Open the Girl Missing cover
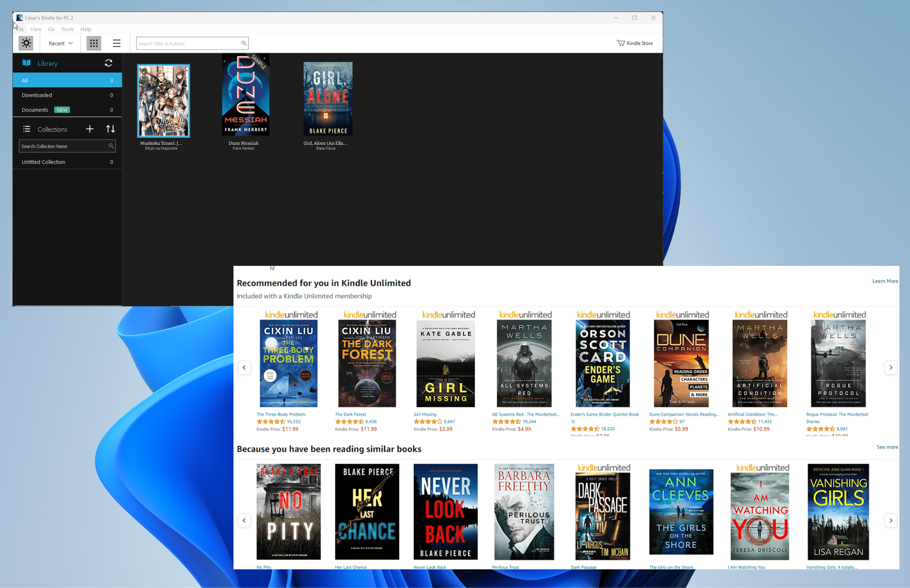The image size is (910, 588). click(x=446, y=363)
